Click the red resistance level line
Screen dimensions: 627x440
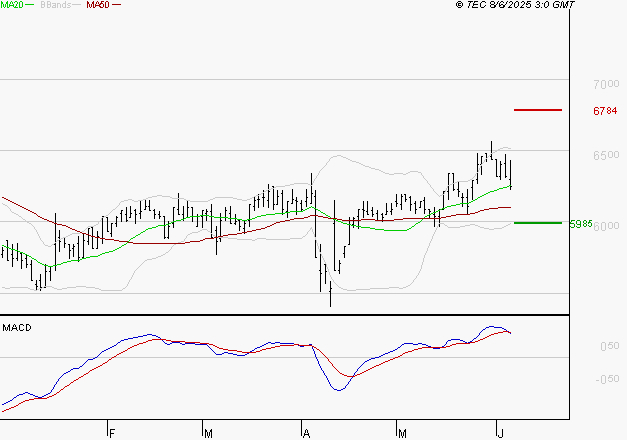pyautogui.click(x=538, y=110)
